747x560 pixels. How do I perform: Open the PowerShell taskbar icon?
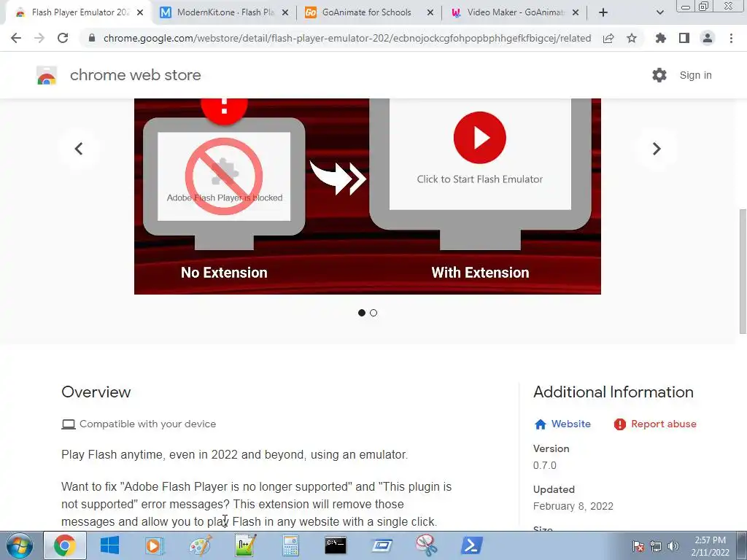point(472,545)
